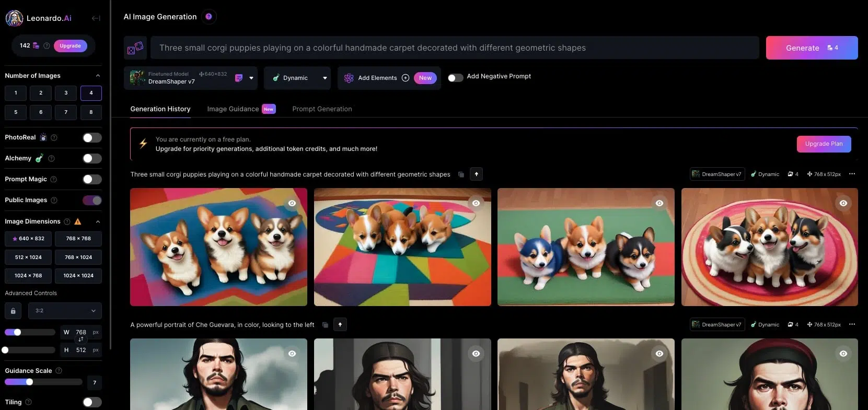Turn on the Alchemy switch

92,159
